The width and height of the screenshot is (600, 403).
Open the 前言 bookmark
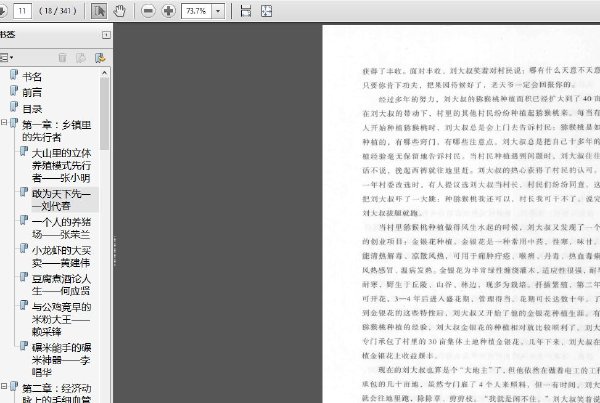click(32, 92)
